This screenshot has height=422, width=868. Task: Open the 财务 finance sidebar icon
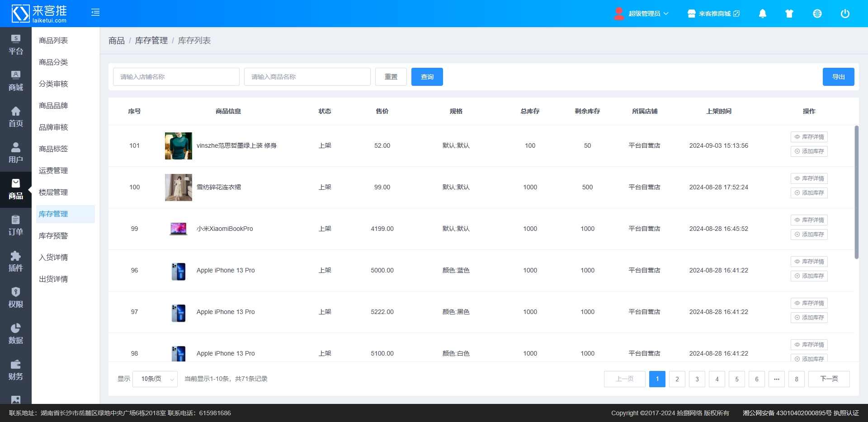15,370
